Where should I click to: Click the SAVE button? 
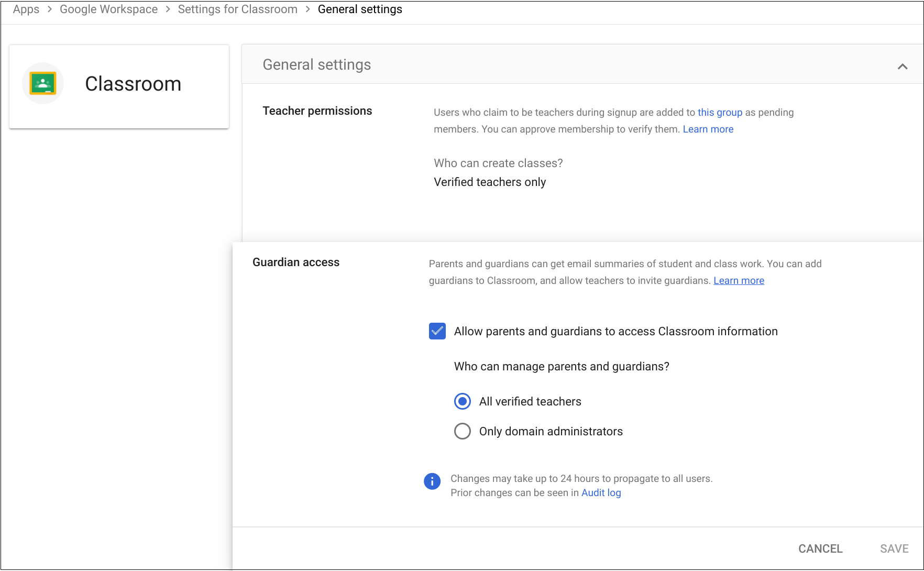click(894, 548)
